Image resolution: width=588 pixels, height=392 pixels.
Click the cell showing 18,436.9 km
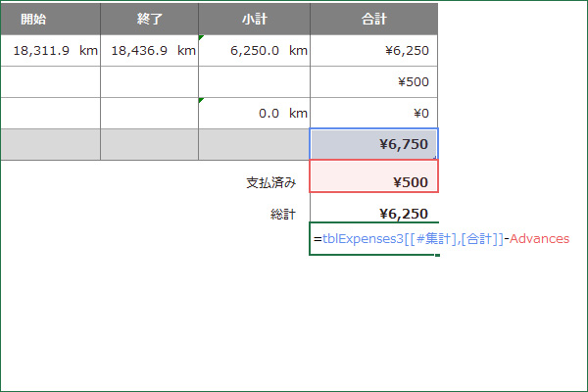[149, 51]
